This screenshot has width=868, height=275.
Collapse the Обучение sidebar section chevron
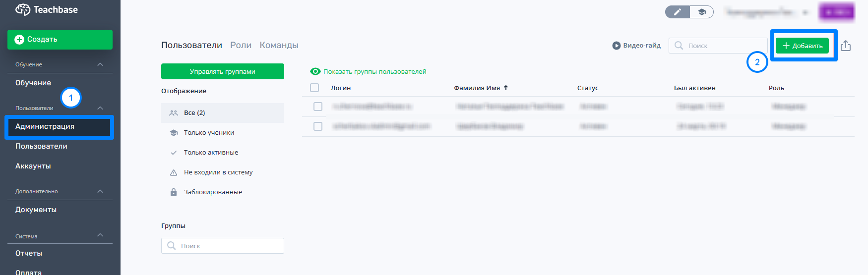[100, 64]
